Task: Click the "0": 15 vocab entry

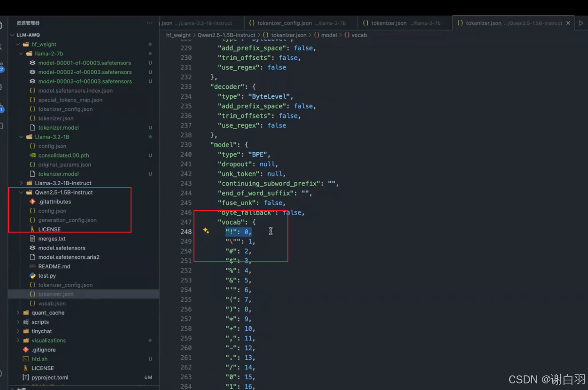Action: tap(240, 377)
